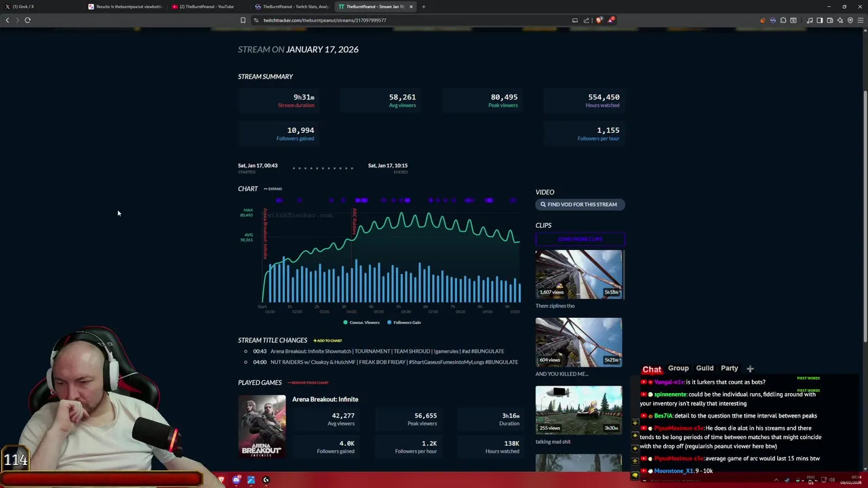
Task: Open the Arena Breakout: Infinite game link
Action: tap(325, 399)
